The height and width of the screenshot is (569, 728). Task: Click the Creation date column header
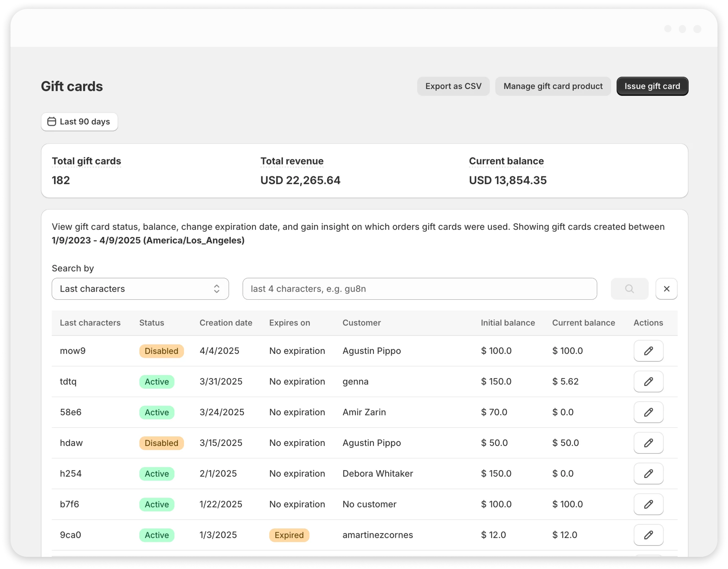(x=226, y=323)
